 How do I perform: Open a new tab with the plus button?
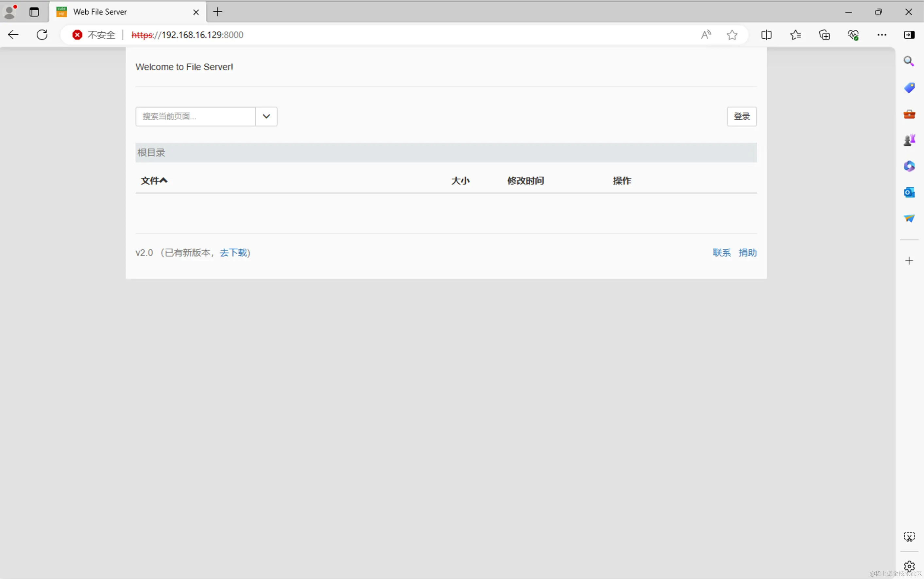click(217, 12)
